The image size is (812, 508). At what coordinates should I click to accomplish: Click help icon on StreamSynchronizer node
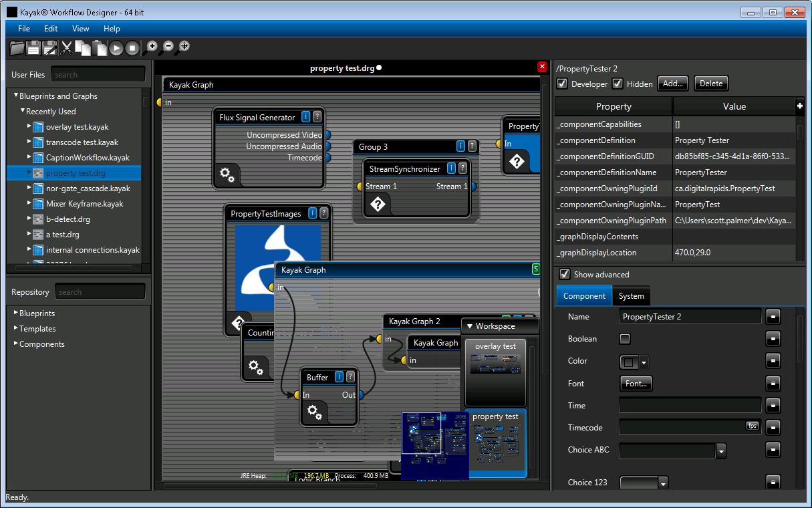click(x=463, y=168)
